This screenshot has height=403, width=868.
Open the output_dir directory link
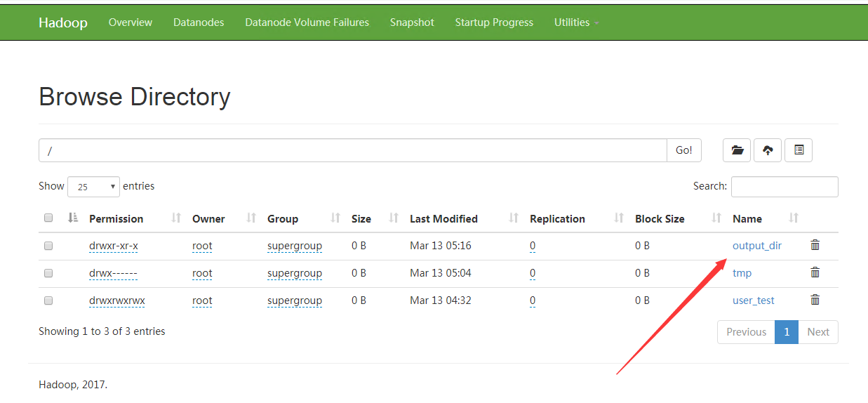point(756,246)
